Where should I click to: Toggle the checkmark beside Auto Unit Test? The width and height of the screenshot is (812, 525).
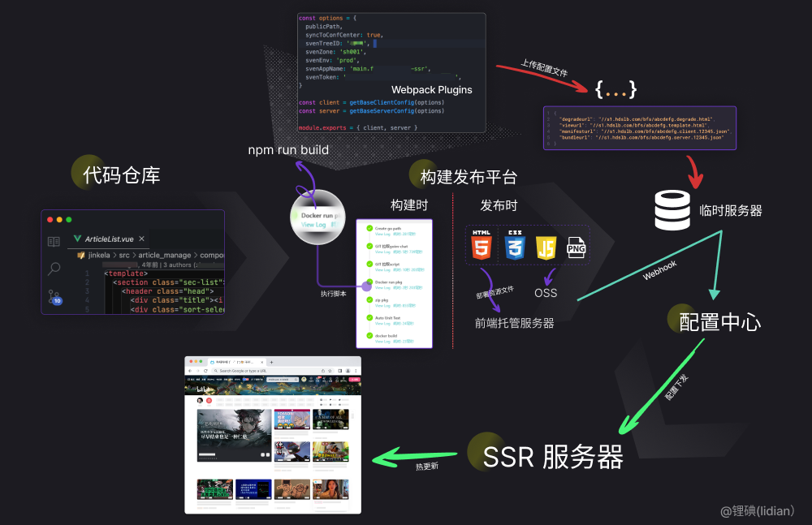click(369, 317)
